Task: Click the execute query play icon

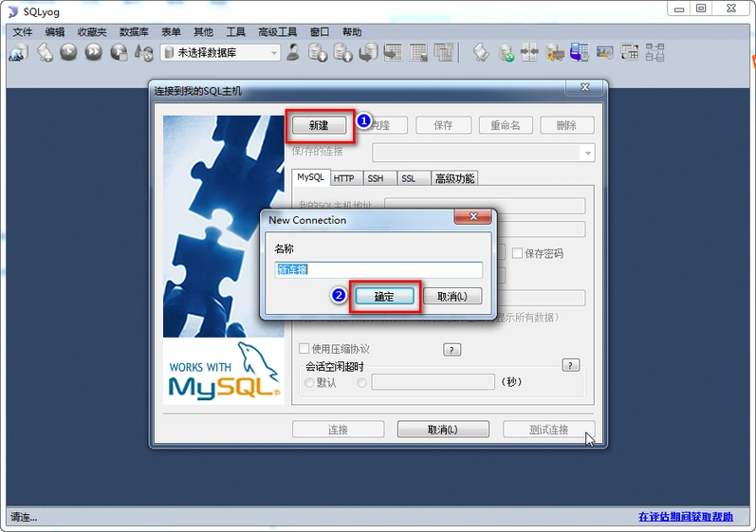Action: (x=68, y=52)
